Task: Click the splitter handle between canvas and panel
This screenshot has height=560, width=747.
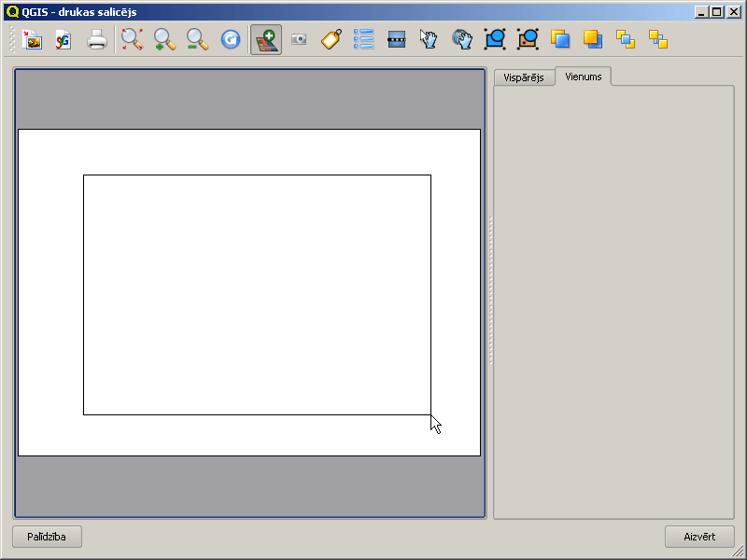Action: (x=490, y=290)
